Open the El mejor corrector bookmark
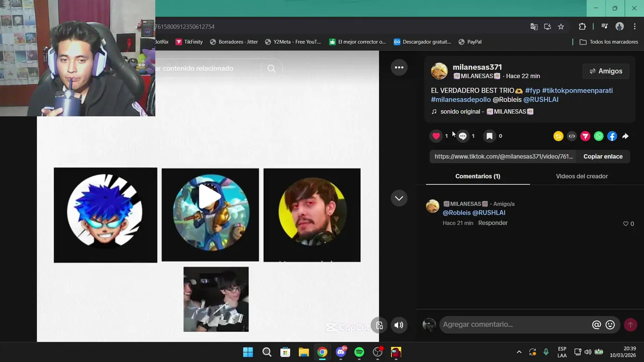The height and width of the screenshot is (362, 644). [357, 42]
